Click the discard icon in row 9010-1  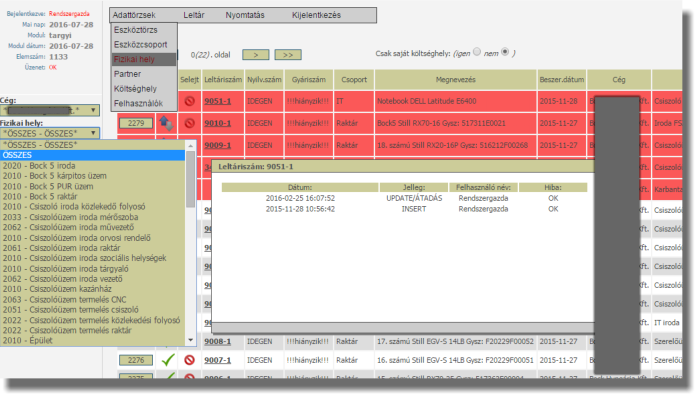189,123
